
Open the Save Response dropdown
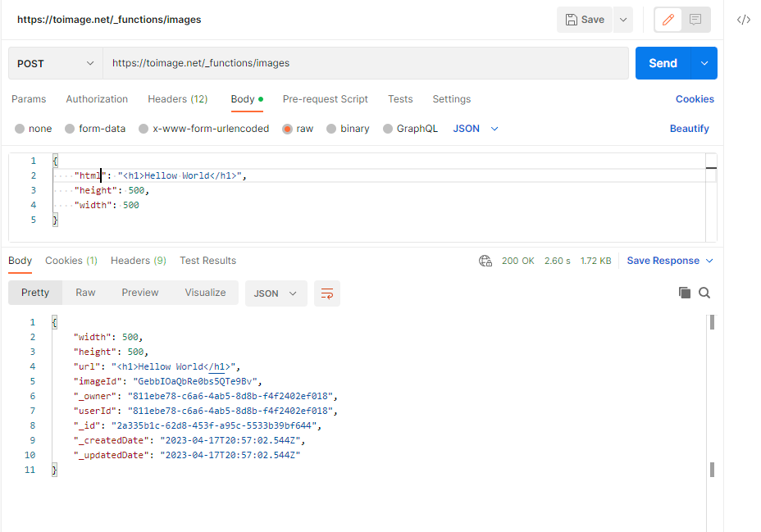[x=670, y=261]
